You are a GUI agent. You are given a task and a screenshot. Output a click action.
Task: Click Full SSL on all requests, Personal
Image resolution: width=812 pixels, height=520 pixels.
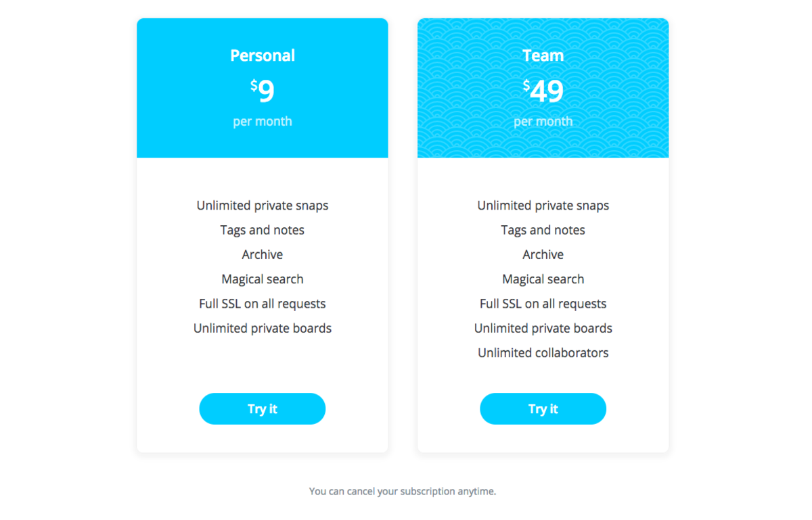tap(263, 304)
